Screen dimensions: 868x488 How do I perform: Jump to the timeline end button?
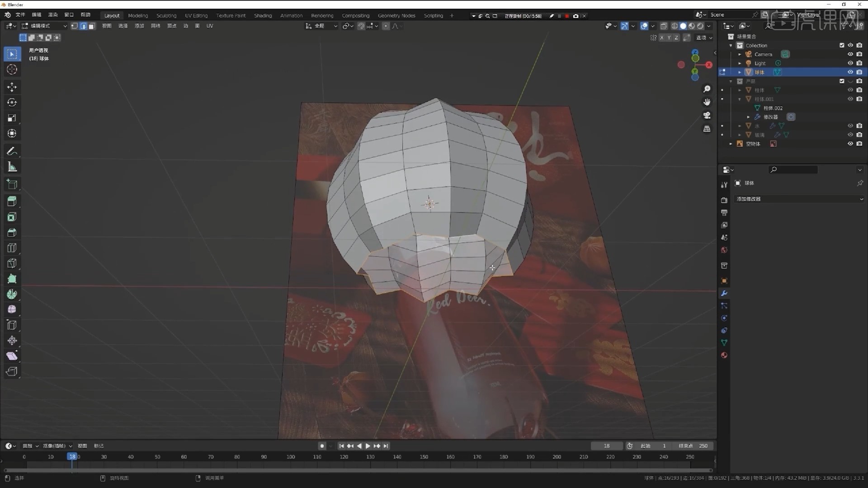click(386, 446)
